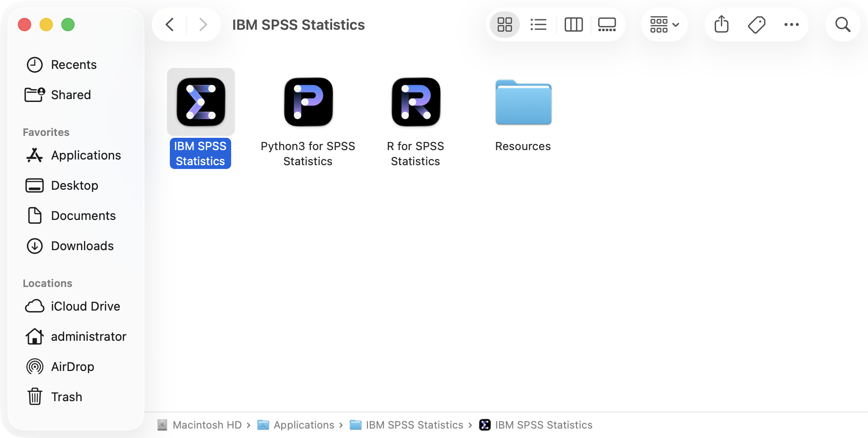The image size is (868, 438).
Task: Click the "Resources" folder name label
Action: 523,146
